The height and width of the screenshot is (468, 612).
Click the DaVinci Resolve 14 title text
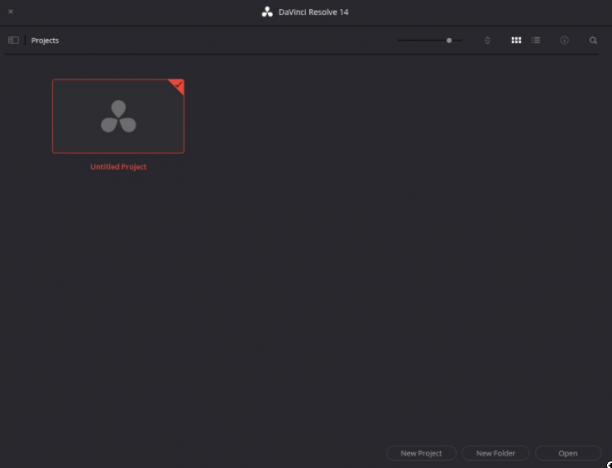[x=313, y=12]
